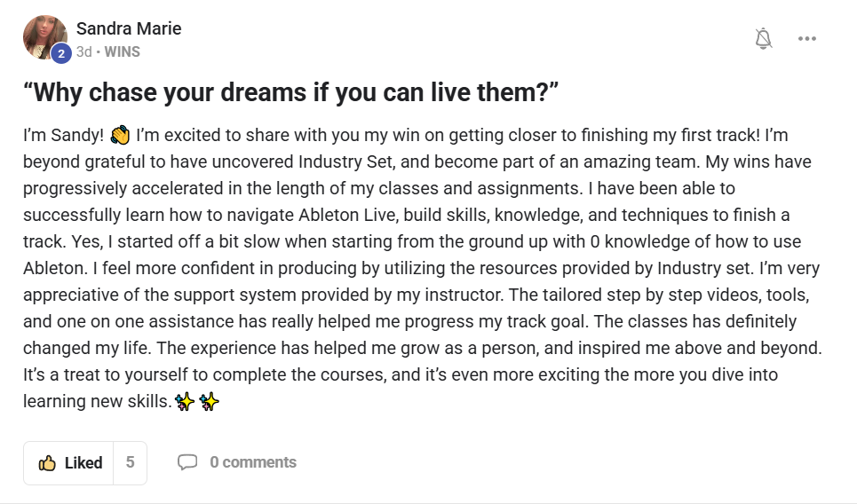The image size is (857, 504).
Task: Toggle the post notification bell icon
Action: pos(763,38)
